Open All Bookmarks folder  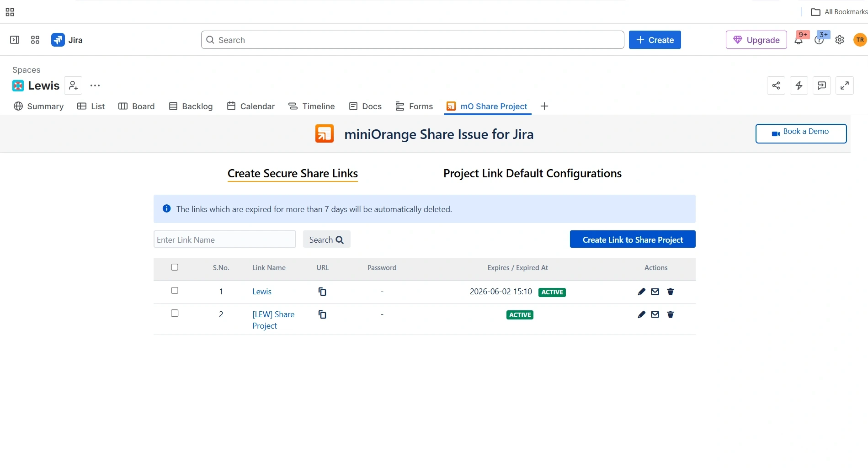tap(839, 12)
